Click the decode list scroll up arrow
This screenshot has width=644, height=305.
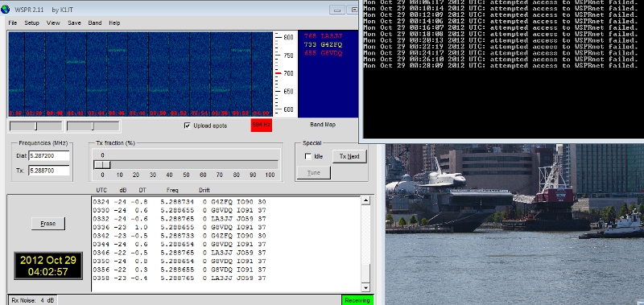coord(365,200)
